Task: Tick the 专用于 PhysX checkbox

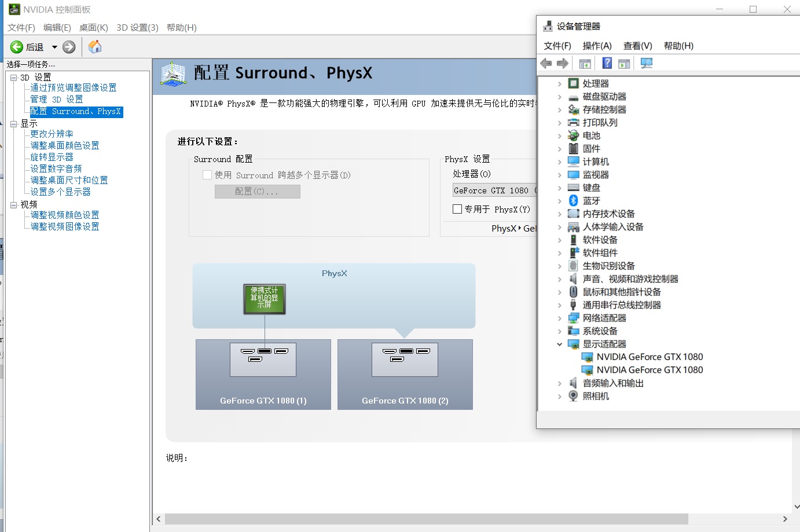Action: tap(457, 209)
